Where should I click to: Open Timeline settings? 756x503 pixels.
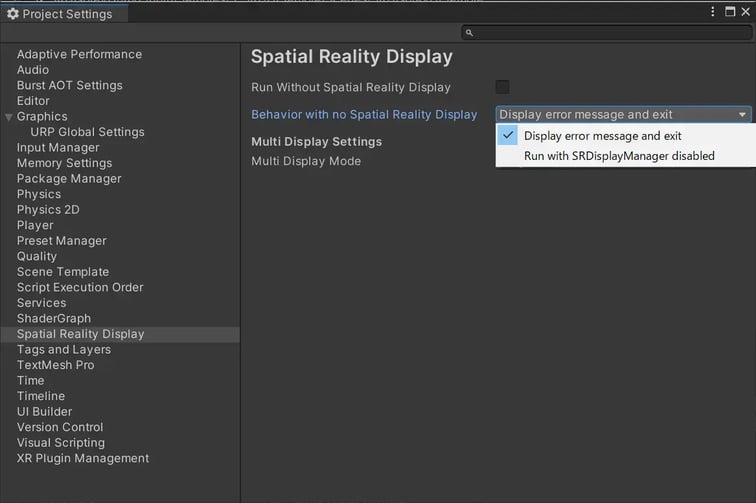pyautogui.click(x=40, y=396)
